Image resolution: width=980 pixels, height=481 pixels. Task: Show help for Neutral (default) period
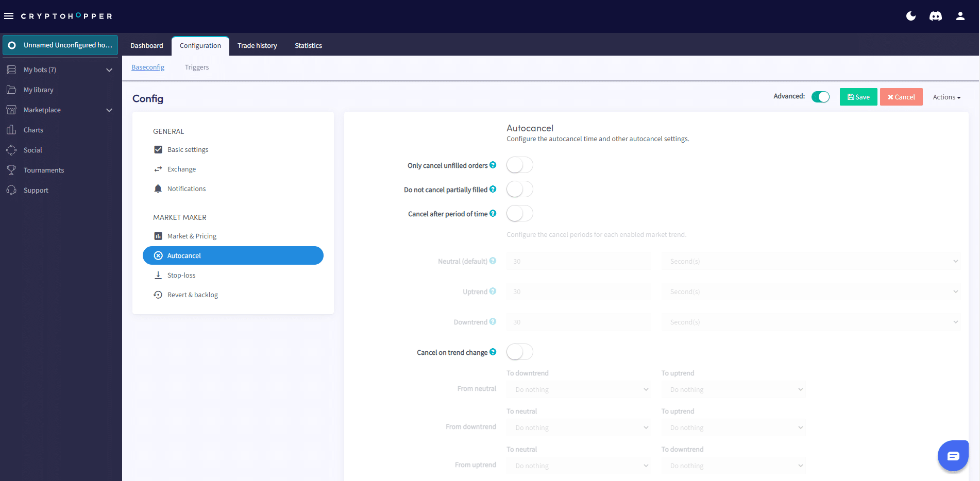click(493, 261)
